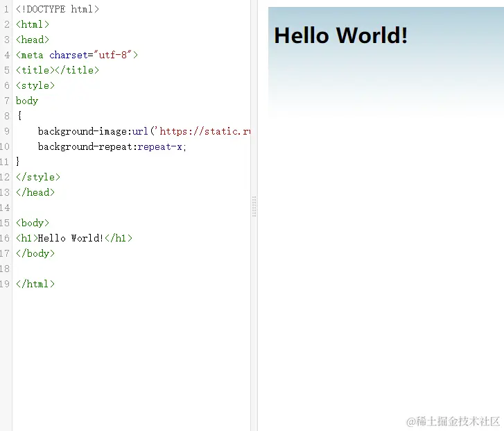Viewport: 504px width, 431px height.
Task: Click the opening <style> tag line
Action: pyautogui.click(x=35, y=85)
